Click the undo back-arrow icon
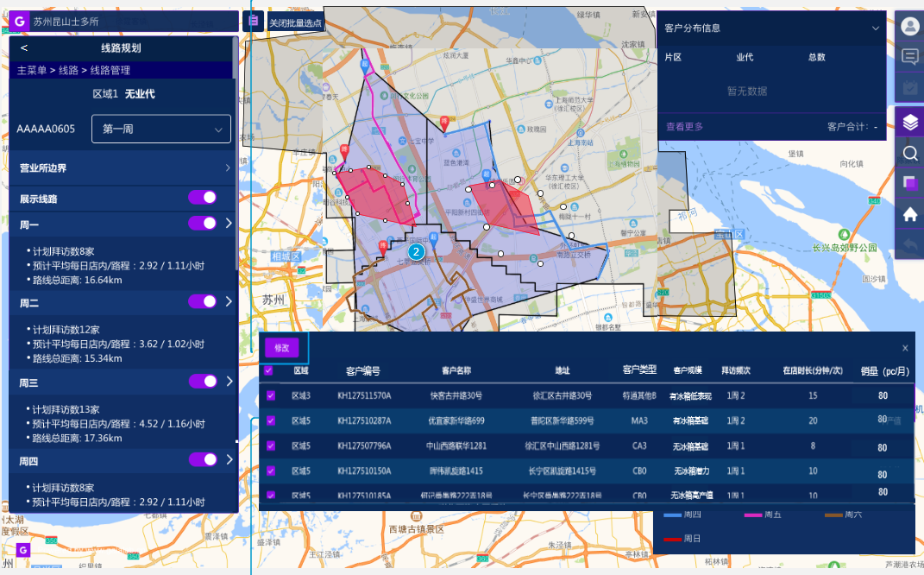924x575 pixels. [910, 244]
